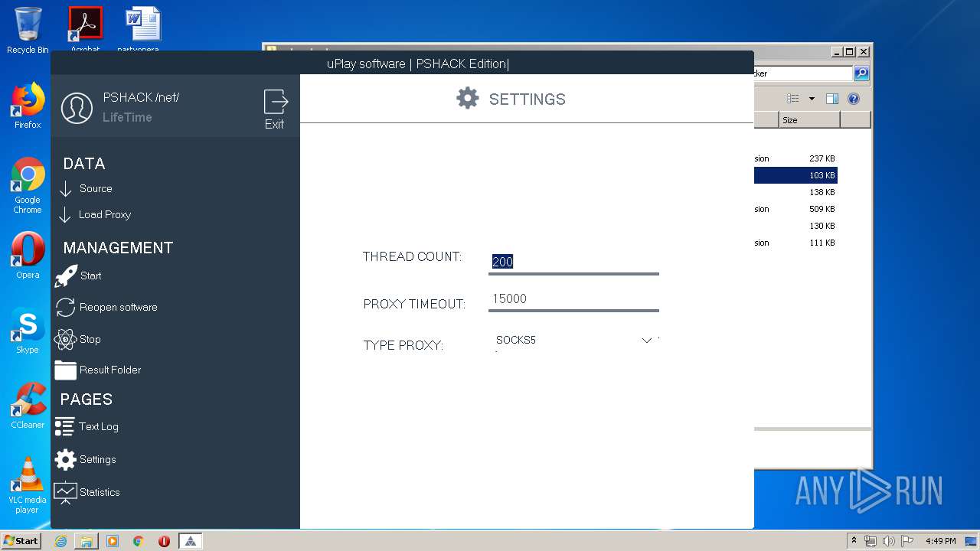Click the THREAD COUNT input field
Screen dimensions: 980x551
pyautogui.click(x=573, y=262)
